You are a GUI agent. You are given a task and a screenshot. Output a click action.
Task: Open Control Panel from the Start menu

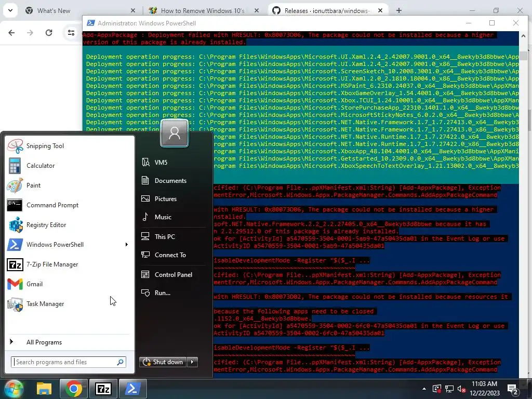point(174,274)
